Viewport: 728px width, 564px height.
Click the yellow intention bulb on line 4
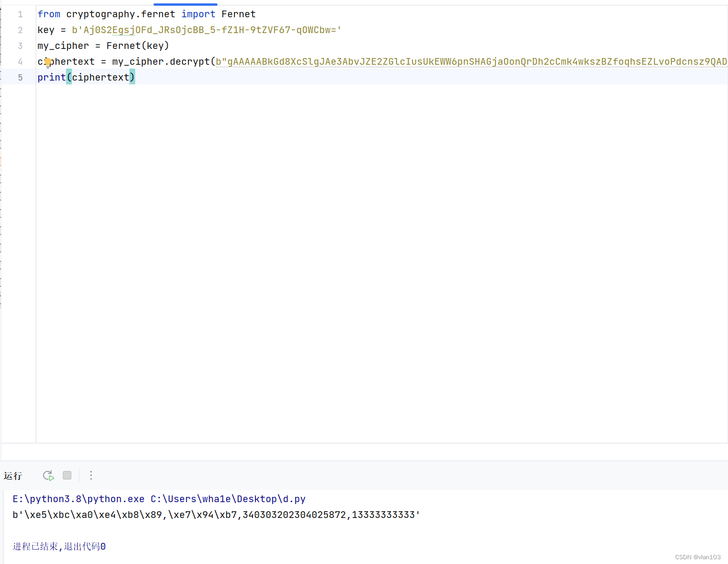coord(48,61)
